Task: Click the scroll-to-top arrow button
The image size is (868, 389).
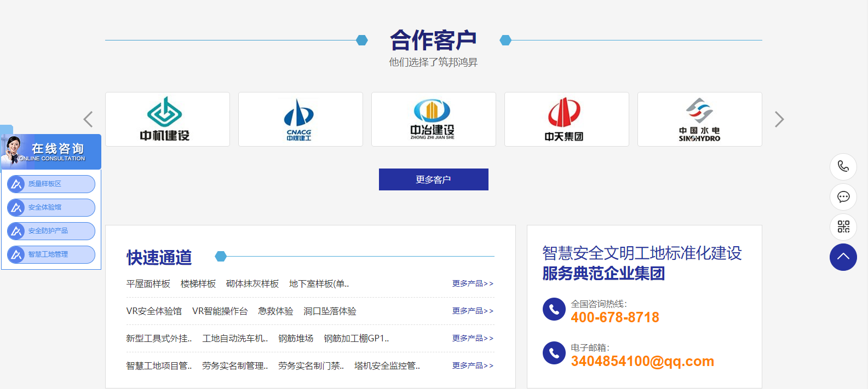Action: (x=843, y=257)
